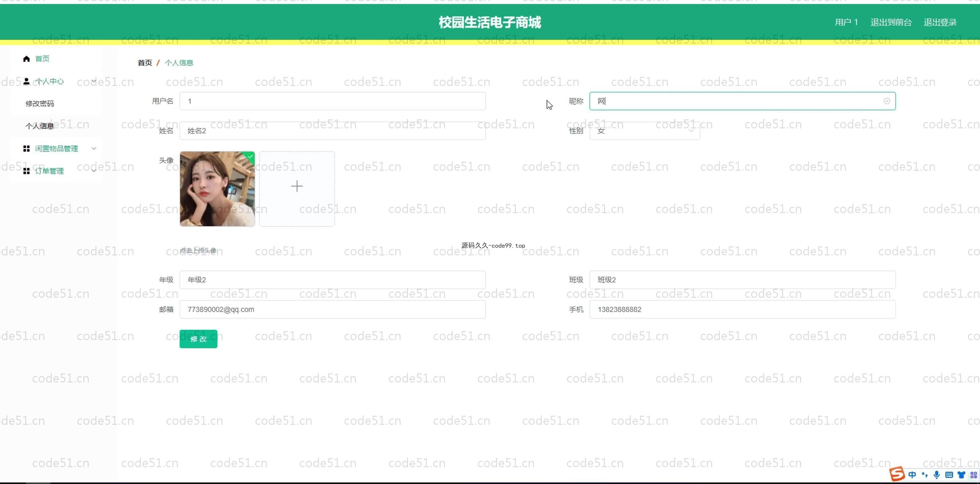Screen dimensions: 980x484
Task: Click the 点击上传头像 hint text
Action: 198,250
